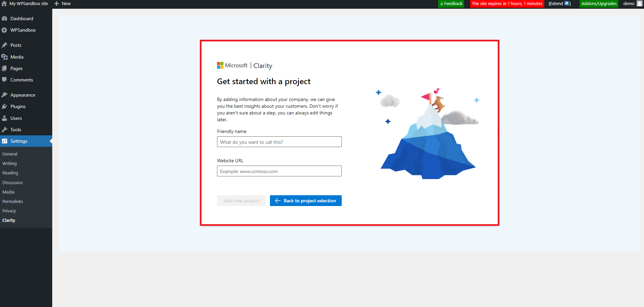Click the Tools wrench icon
The height and width of the screenshot is (307, 644).
4,130
